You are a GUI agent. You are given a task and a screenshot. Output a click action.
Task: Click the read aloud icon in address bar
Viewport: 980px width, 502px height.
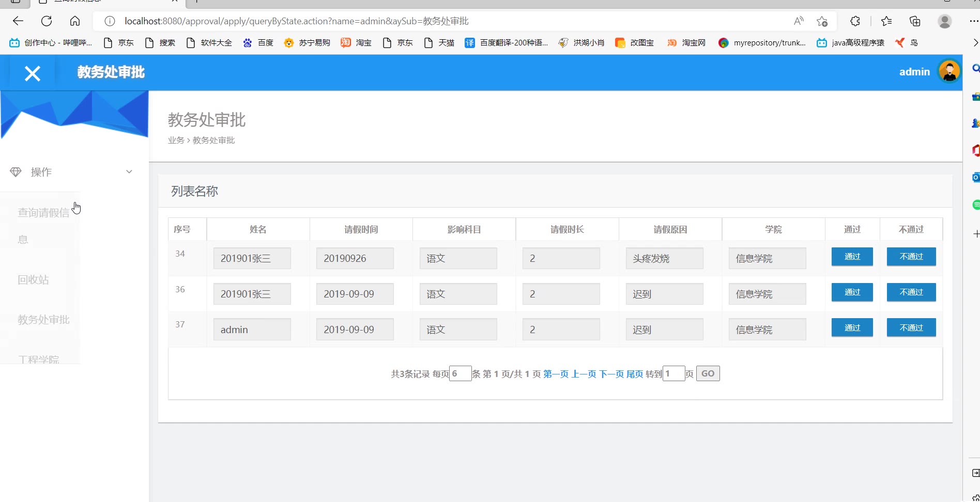[799, 21]
